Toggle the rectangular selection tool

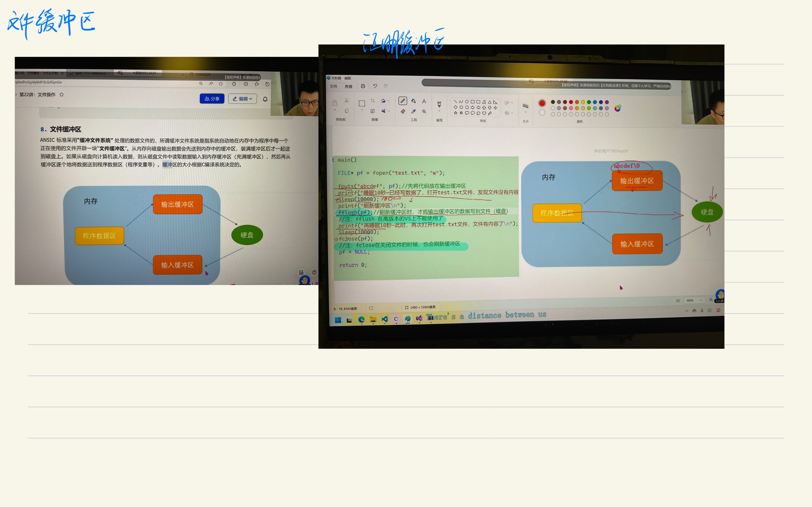pos(362,104)
